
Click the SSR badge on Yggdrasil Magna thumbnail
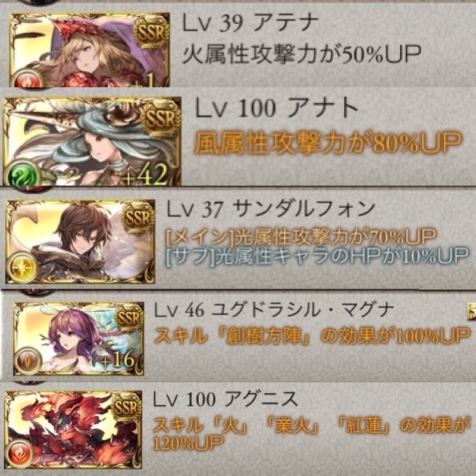[129, 318]
